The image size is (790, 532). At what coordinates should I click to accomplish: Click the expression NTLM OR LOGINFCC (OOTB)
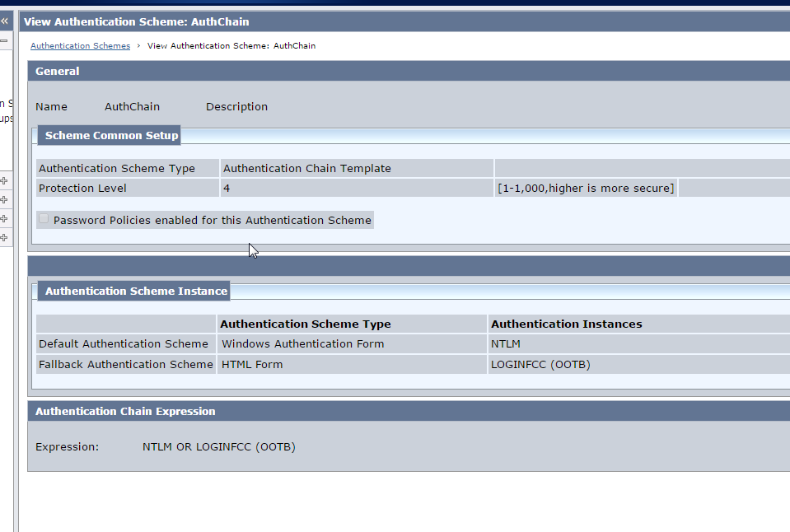click(x=219, y=446)
